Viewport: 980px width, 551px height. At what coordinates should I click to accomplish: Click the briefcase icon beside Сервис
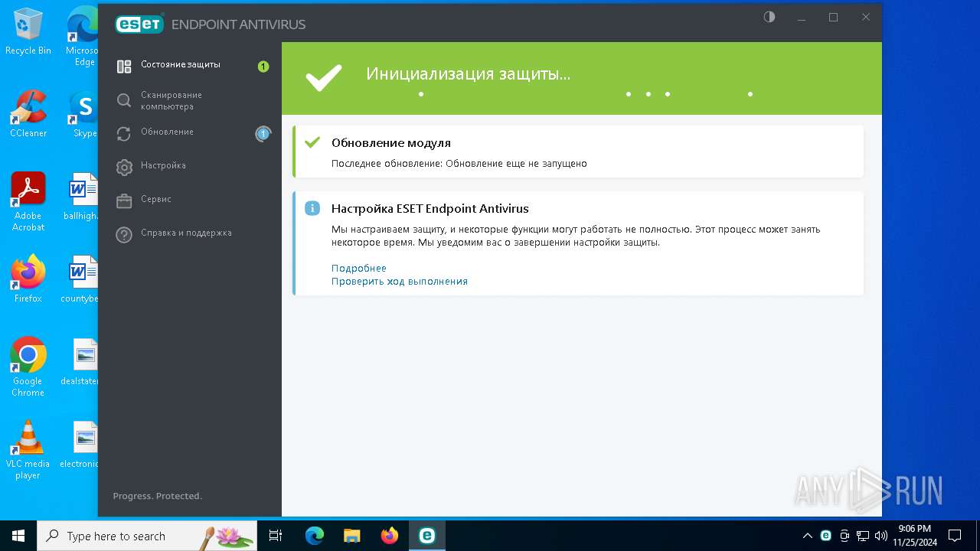pyautogui.click(x=124, y=201)
